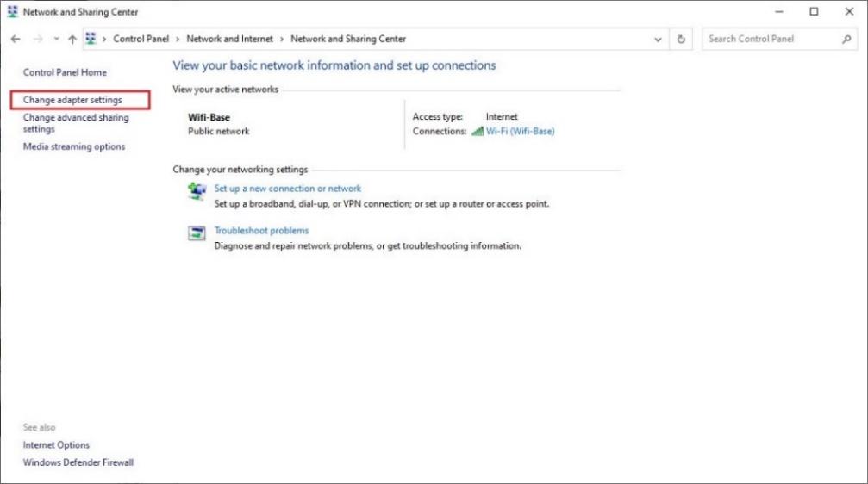Viewport: 868px width, 484px height.
Task: Close the Network and Sharing Center window
Action: 849,11
